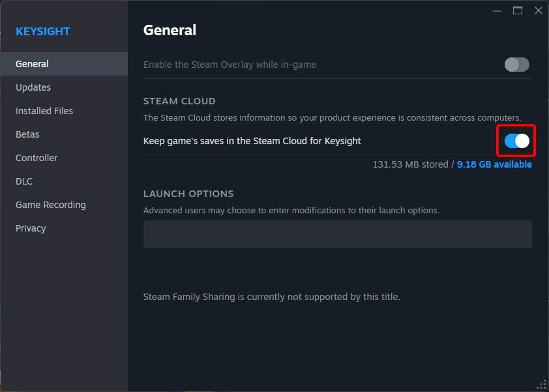
Task: Click the 131.53 MB stored text
Action: [410, 164]
